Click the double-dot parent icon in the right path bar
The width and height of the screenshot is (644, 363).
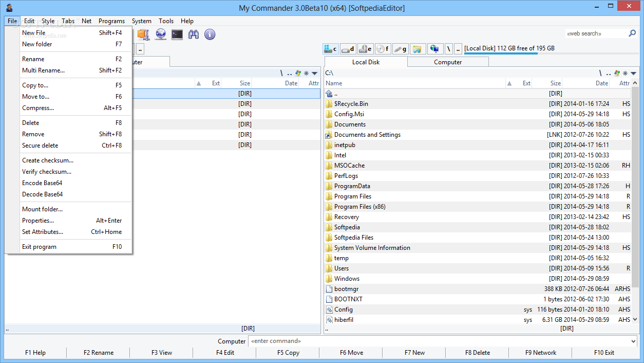pos(608,73)
